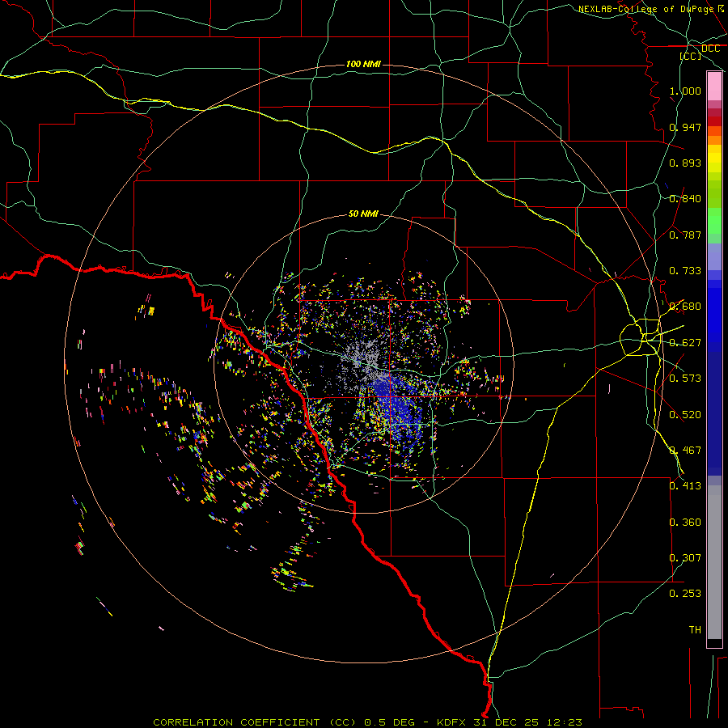
Task: Click the bright green color bar segment
Action: tap(714, 221)
